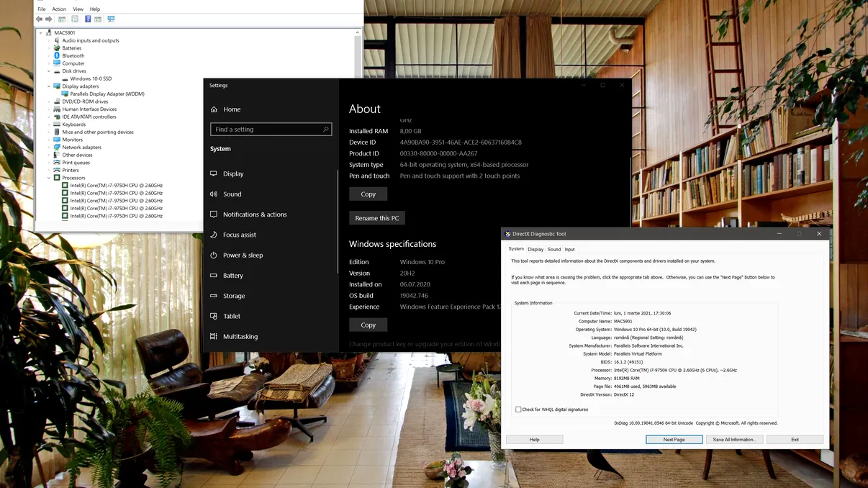Click the Back navigation arrow in Device Manager
This screenshot has width=868, height=488.
tap(39, 19)
